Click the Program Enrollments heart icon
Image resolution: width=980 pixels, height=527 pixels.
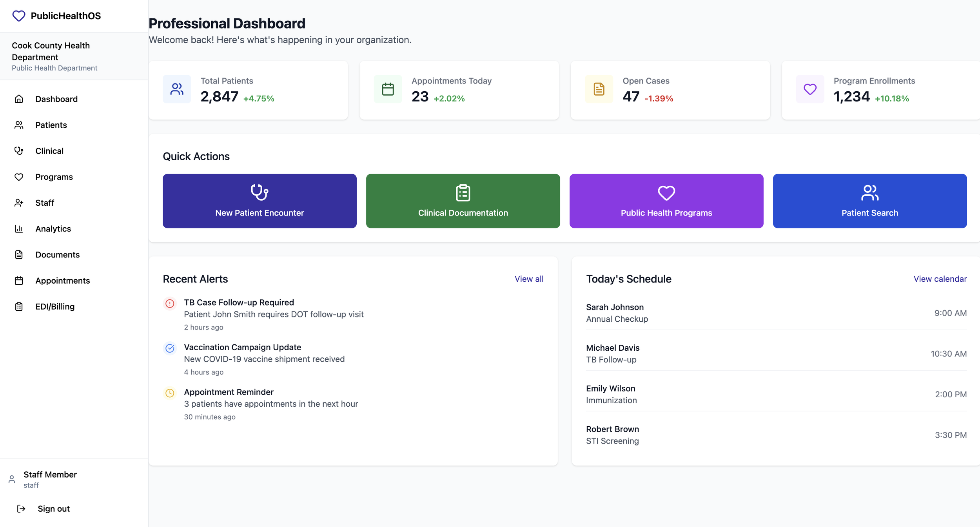click(810, 89)
